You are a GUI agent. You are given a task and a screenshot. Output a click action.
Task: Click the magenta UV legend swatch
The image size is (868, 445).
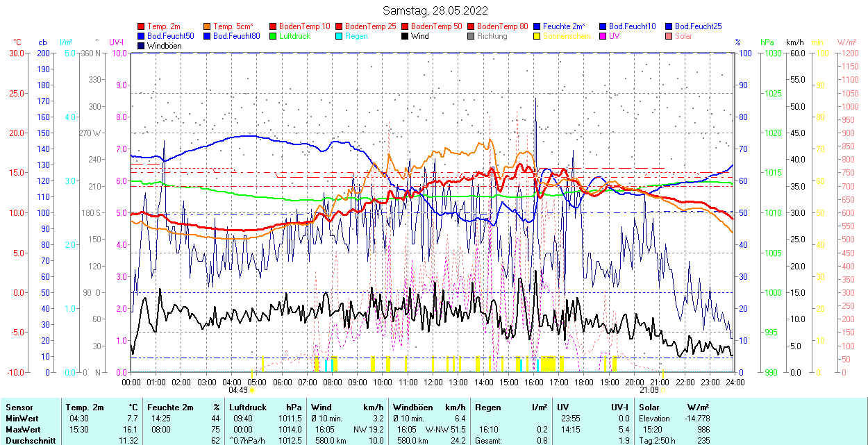(603, 36)
